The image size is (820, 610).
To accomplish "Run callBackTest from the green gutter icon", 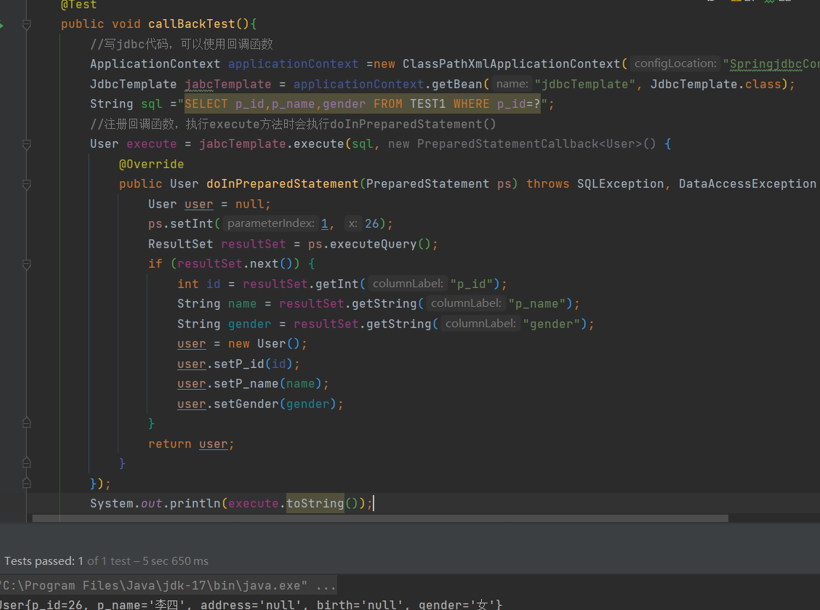I will (x=2, y=25).
